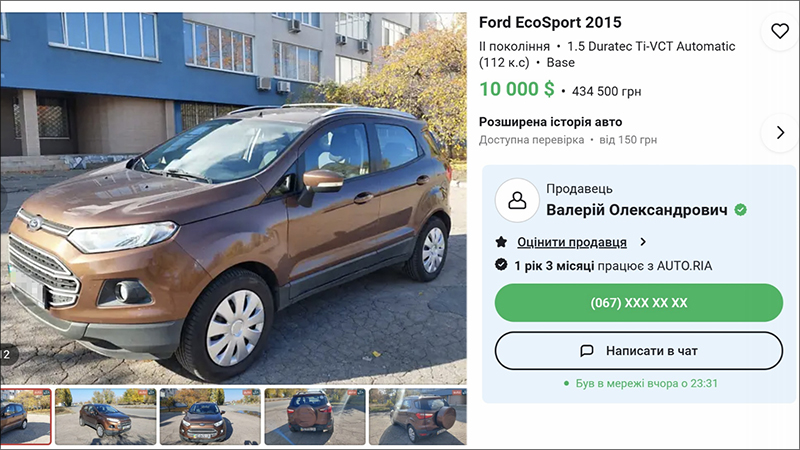Expand chevron next to Оцінити продавця
This screenshot has height=450, width=800.
pyautogui.click(x=643, y=242)
